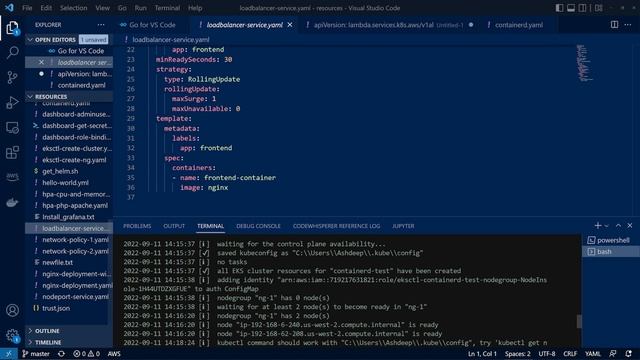The height and width of the screenshot is (360, 640).
Task: Add a new terminal
Action: pyautogui.click(x=598, y=225)
